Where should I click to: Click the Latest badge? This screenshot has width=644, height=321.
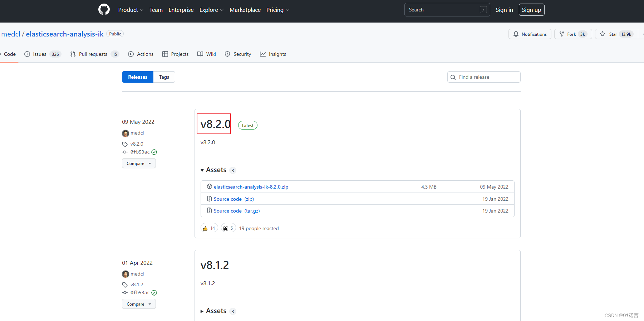coord(247,125)
